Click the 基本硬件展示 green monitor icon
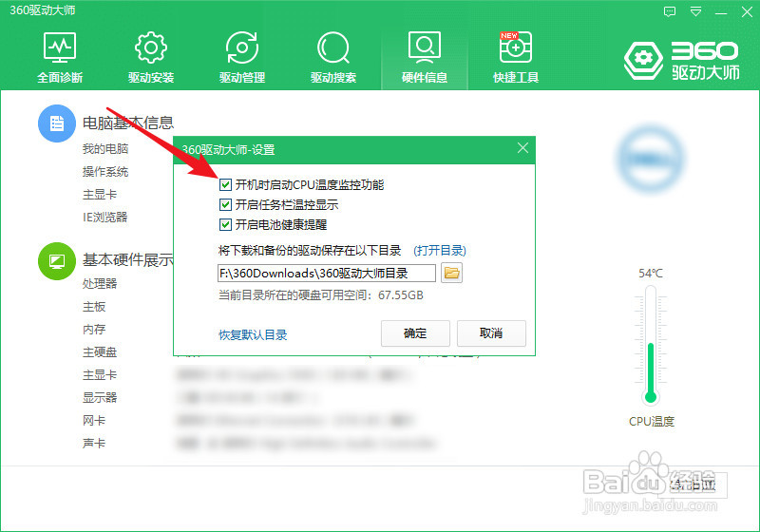This screenshot has height=532, width=760. pyautogui.click(x=57, y=261)
